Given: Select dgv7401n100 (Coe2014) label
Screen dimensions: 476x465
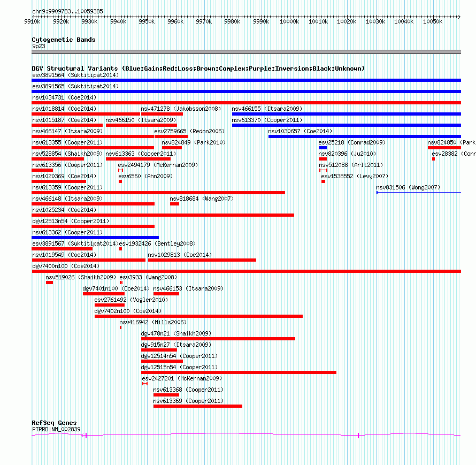Looking at the screenshot, I should point(116,288).
